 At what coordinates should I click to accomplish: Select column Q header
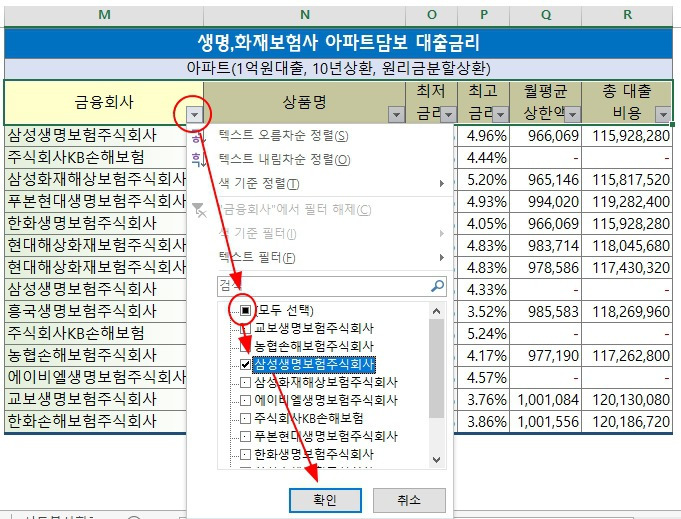click(x=545, y=15)
